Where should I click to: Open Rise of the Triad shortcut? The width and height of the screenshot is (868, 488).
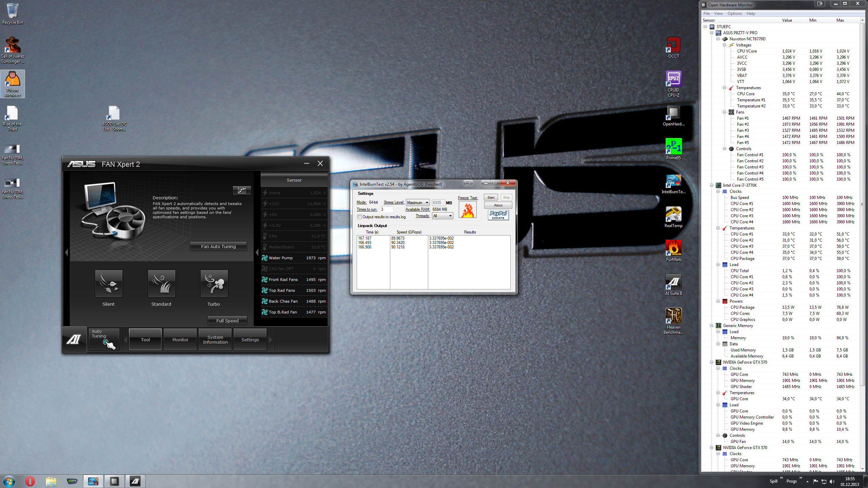[13, 118]
